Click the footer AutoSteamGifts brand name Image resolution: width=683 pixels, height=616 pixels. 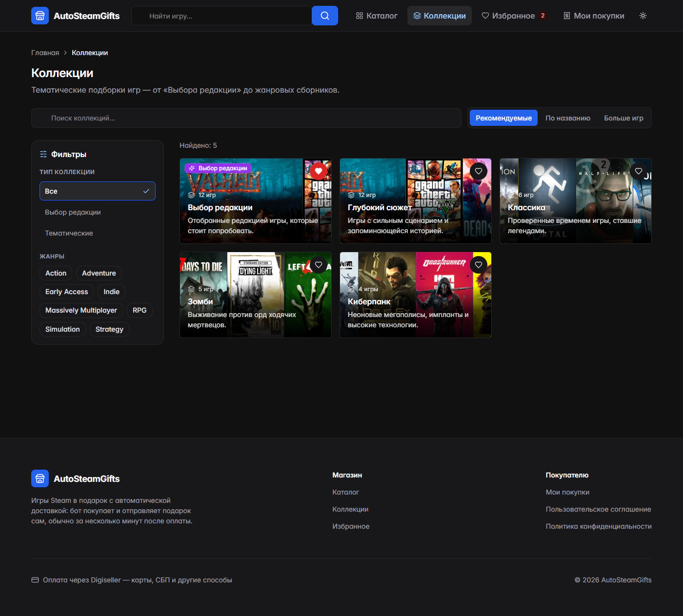coord(86,478)
